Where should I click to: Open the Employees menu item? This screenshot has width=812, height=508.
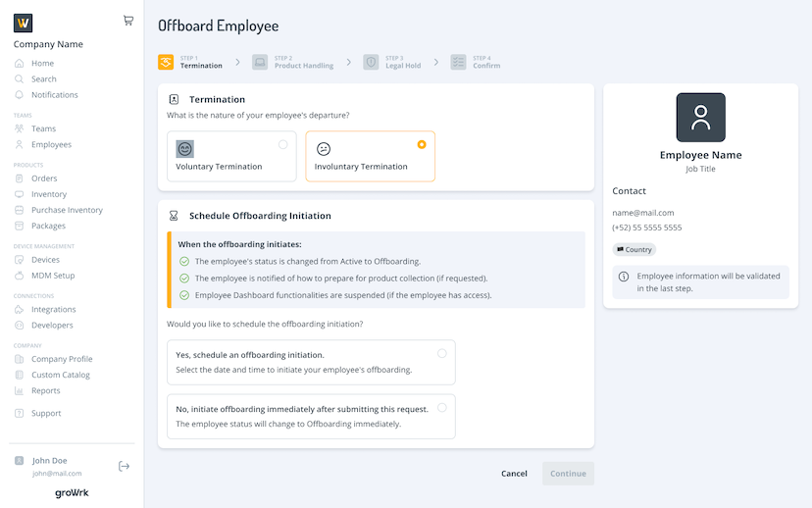[51, 145]
